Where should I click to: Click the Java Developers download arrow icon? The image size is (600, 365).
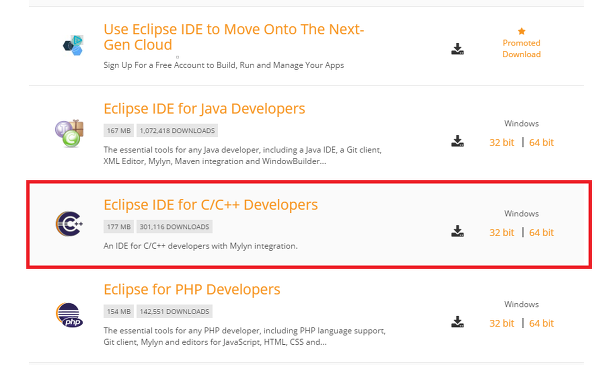pos(457,141)
